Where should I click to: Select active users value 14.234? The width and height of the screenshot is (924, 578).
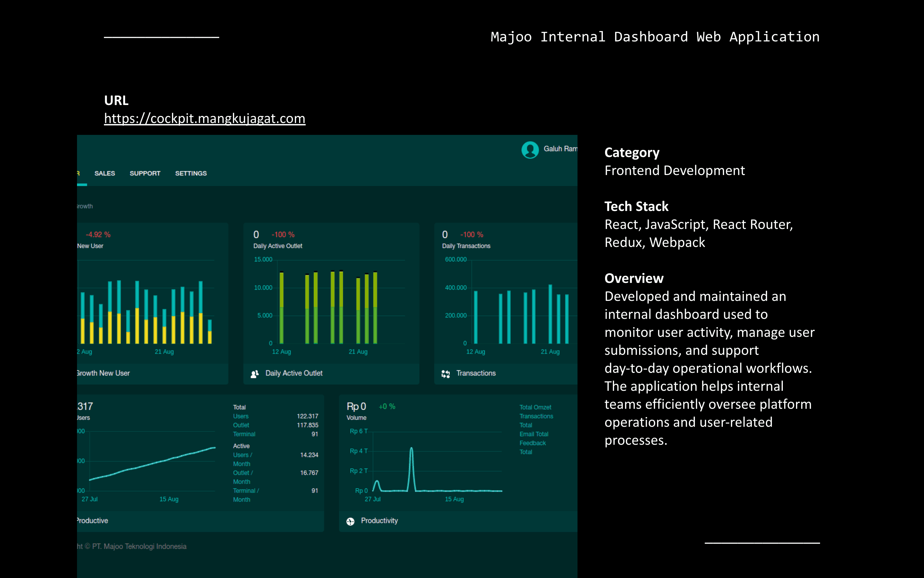pos(309,454)
